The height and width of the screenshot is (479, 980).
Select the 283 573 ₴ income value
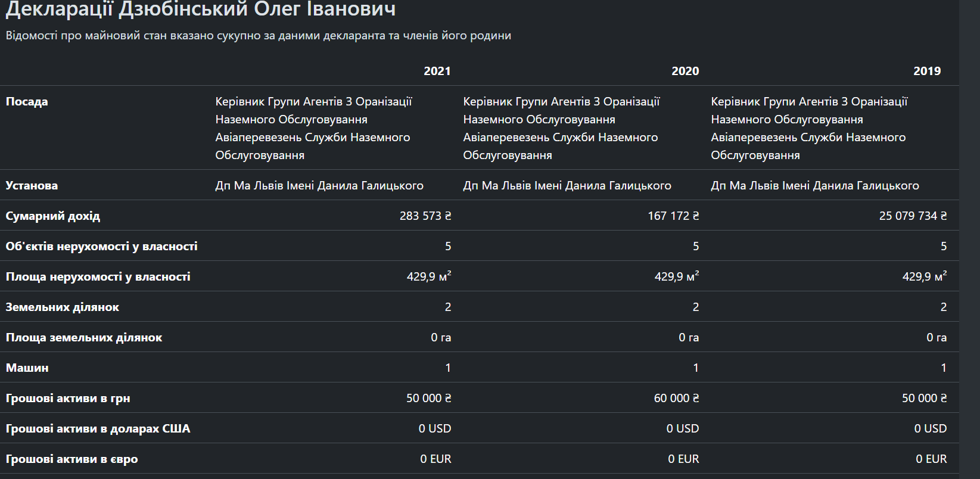[425, 216]
